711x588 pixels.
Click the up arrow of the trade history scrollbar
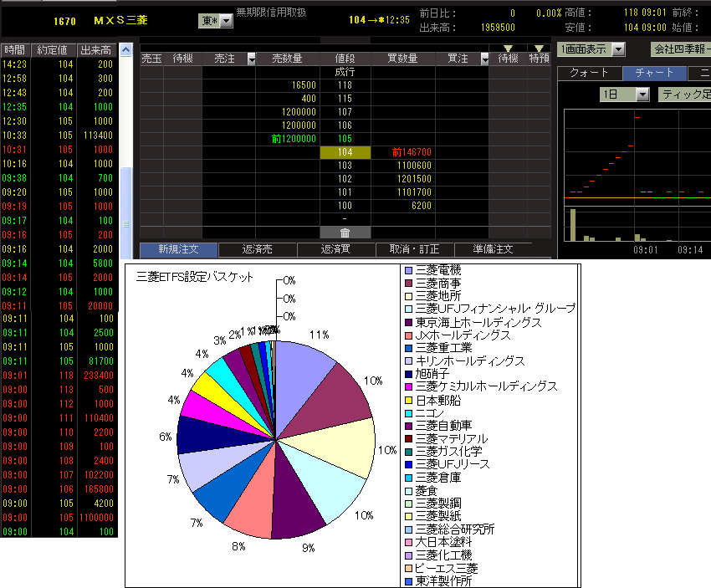(x=126, y=50)
